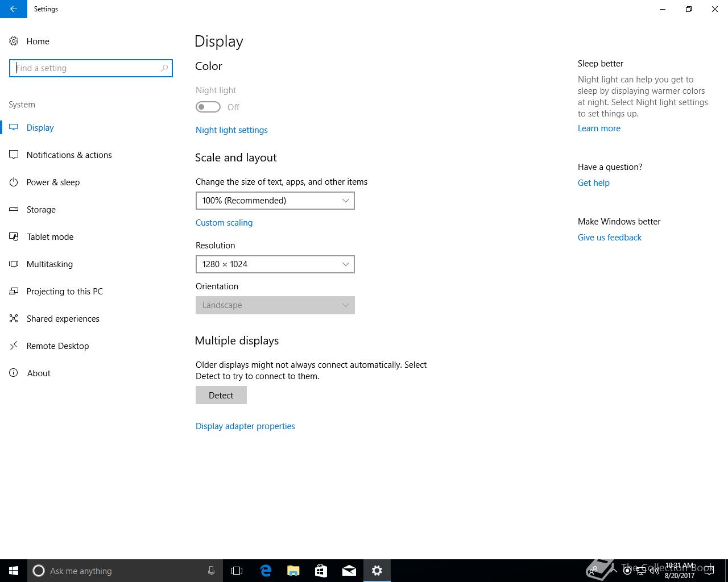Click the back arrow in Settings
Viewport: 728px width, 582px height.
point(13,9)
